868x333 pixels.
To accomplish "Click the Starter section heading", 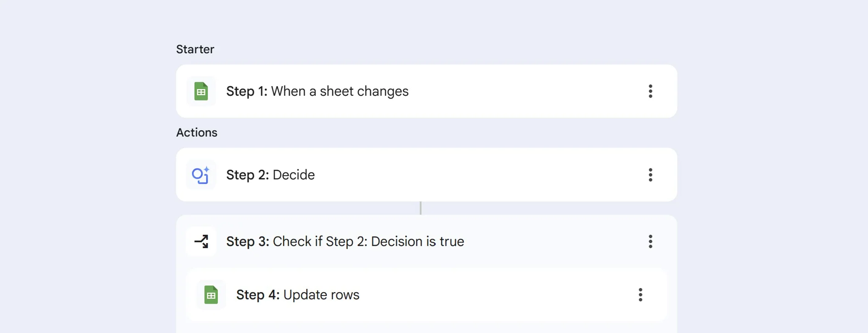I will (x=195, y=50).
